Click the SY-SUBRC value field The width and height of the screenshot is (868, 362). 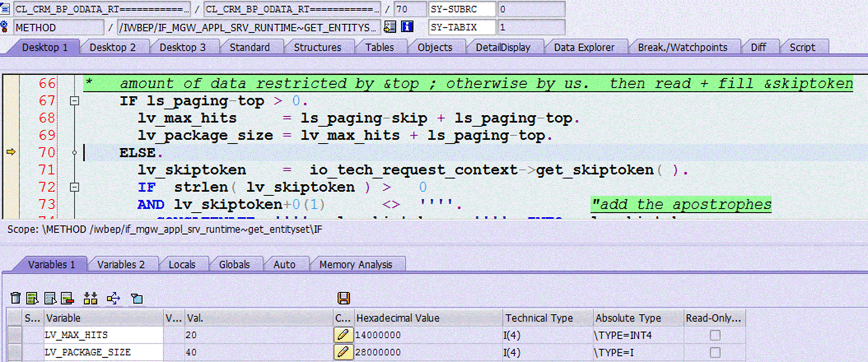tap(531, 9)
